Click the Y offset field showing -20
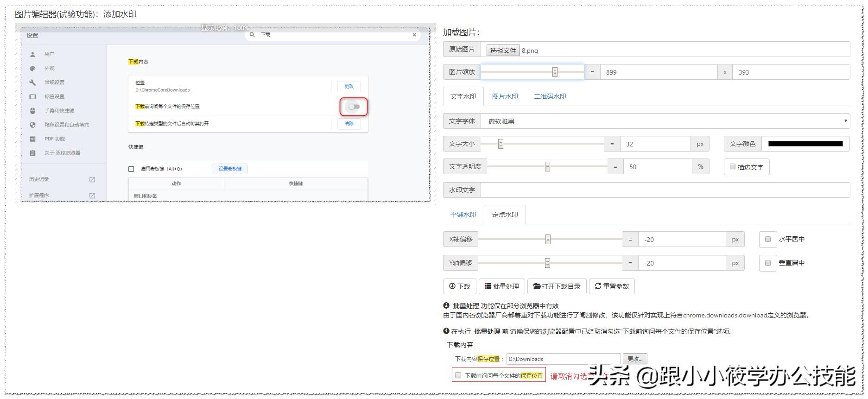Viewport: 868px width, 399px height. point(682,263)
